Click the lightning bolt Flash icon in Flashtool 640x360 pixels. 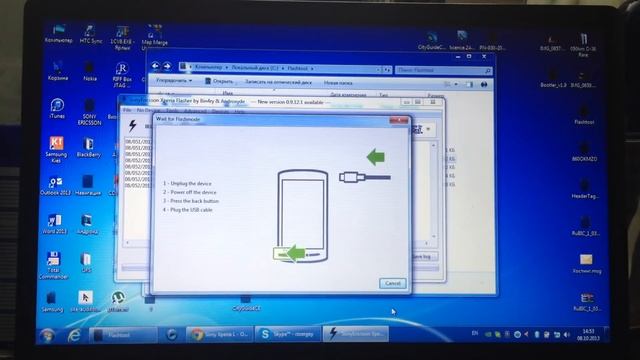tap(132, 125)
